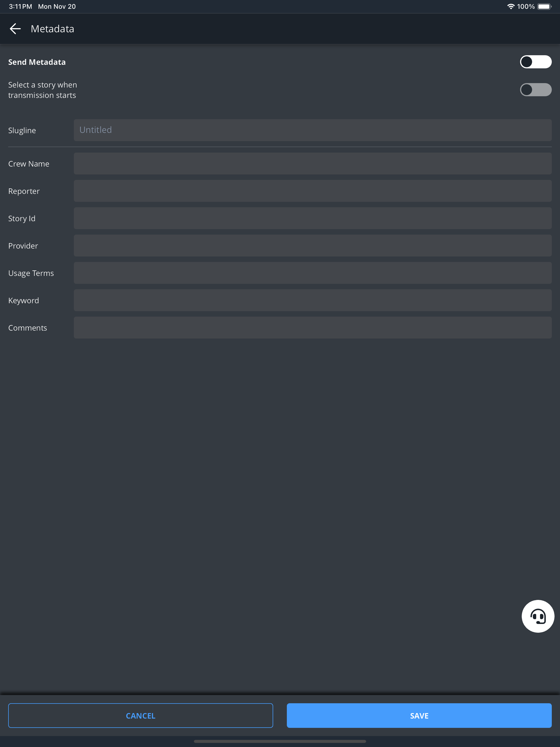Image resolution: width=560 pixels, height=747 pixels.
Task: Click the Story Id input field
Action: (x=313, y=218)
